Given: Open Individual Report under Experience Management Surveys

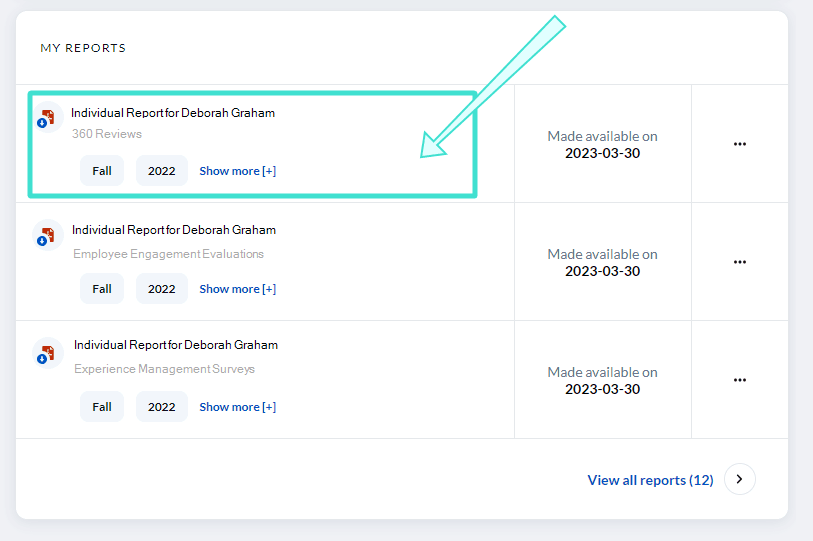Looking at the screenshot, I should pyautogui.click(x=176, y=345).
